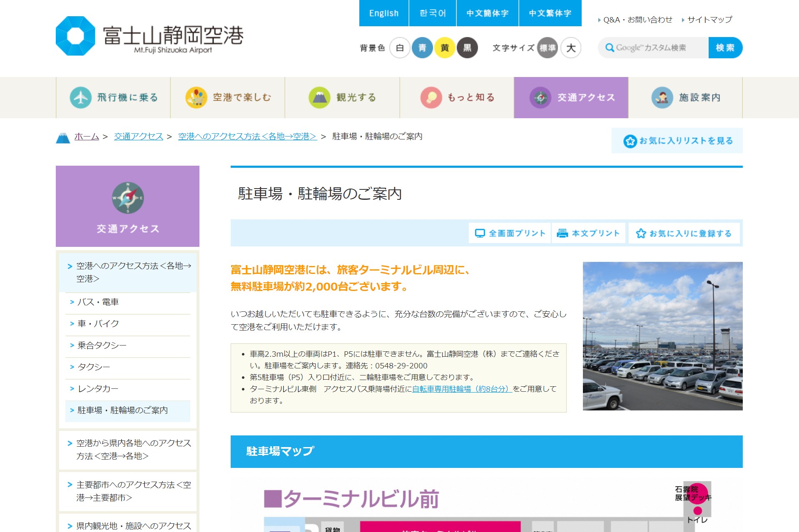Switch language to 한국어

pos(433,13)
